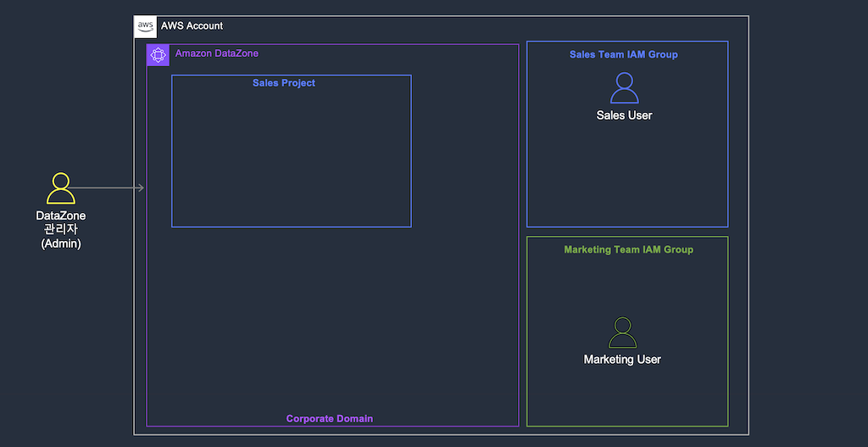
Task: Click the yellow DataZone Admin user icon
Action: [61, 188]
